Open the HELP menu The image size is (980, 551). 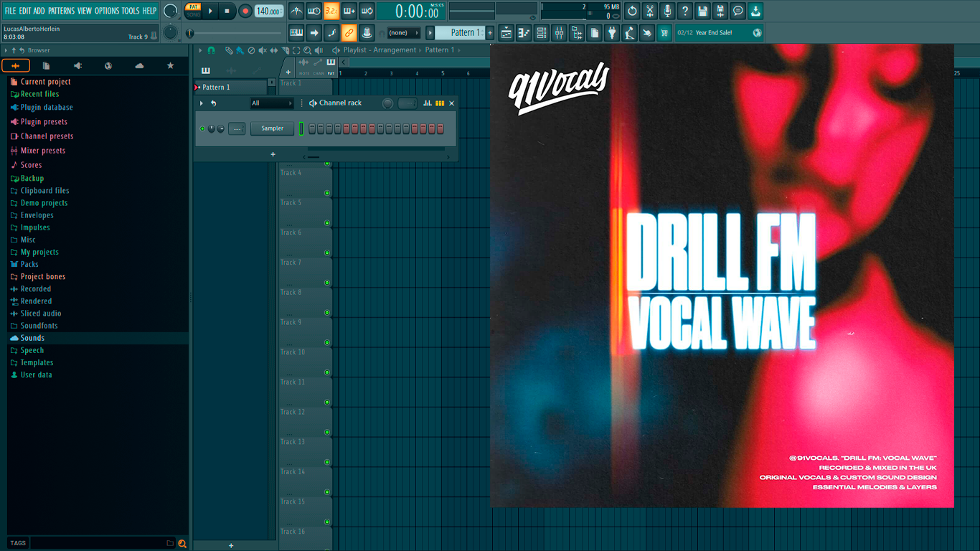pyautogui.click(x=149, y=11)
